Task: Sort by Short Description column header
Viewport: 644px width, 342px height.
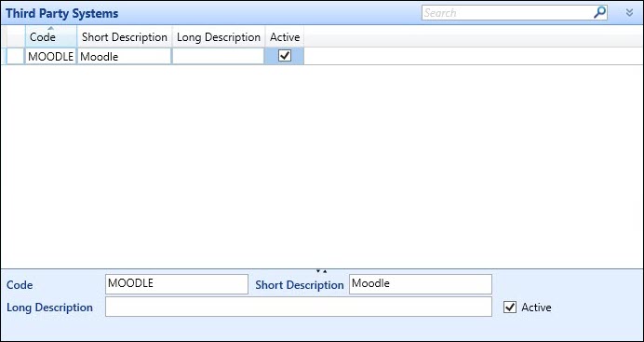Action: click(125, 37)
